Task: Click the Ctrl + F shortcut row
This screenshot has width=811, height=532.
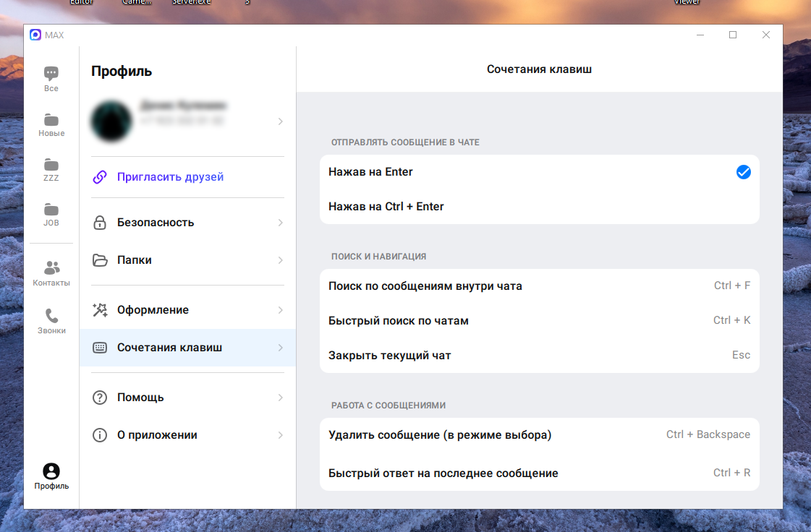Action: click(539, 286)
